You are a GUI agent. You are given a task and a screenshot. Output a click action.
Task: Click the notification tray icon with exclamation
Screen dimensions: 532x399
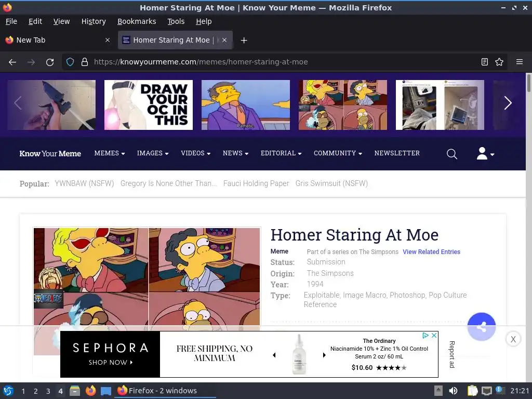[500, 390]
